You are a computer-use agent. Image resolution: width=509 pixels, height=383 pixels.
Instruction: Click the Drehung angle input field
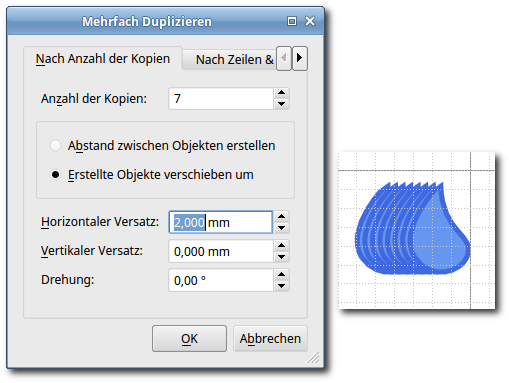click(221, 280)
